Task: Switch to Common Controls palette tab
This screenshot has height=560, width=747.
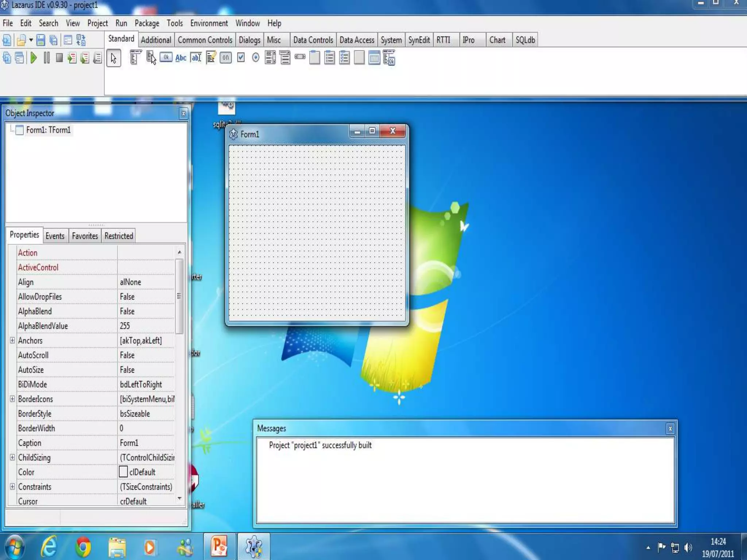Action: click(x=205, y=40)
